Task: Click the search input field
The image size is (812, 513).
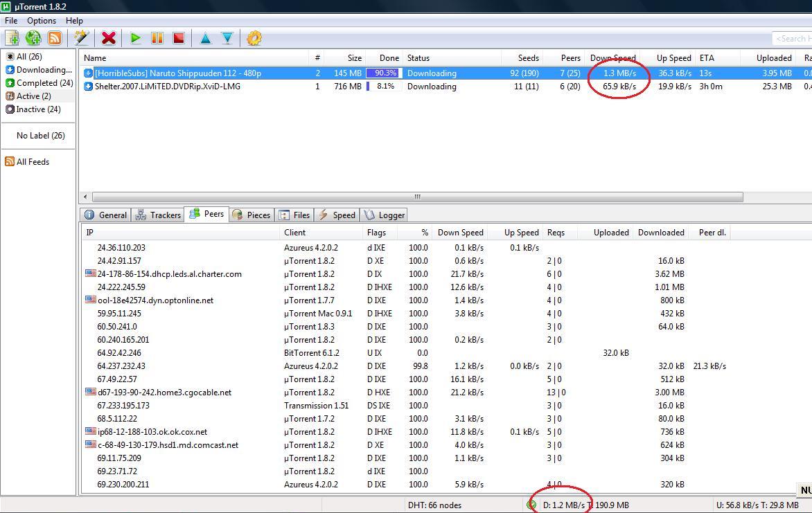Action: click(793, 38)
